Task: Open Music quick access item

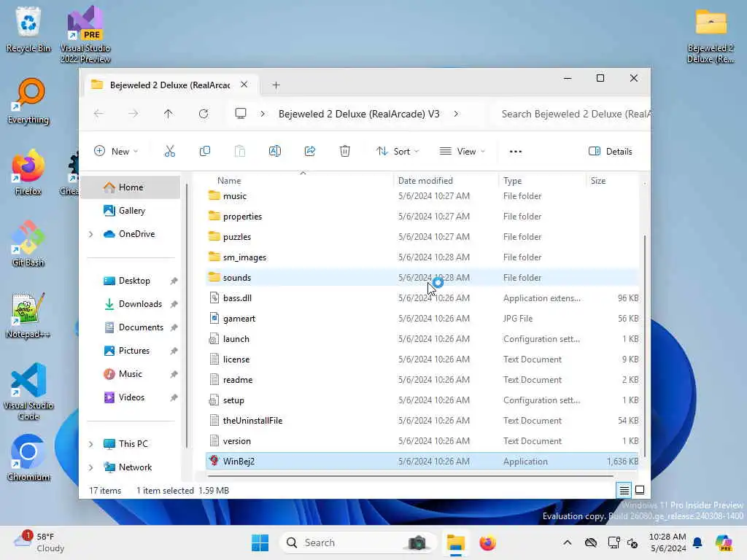Action: [130, 374]
